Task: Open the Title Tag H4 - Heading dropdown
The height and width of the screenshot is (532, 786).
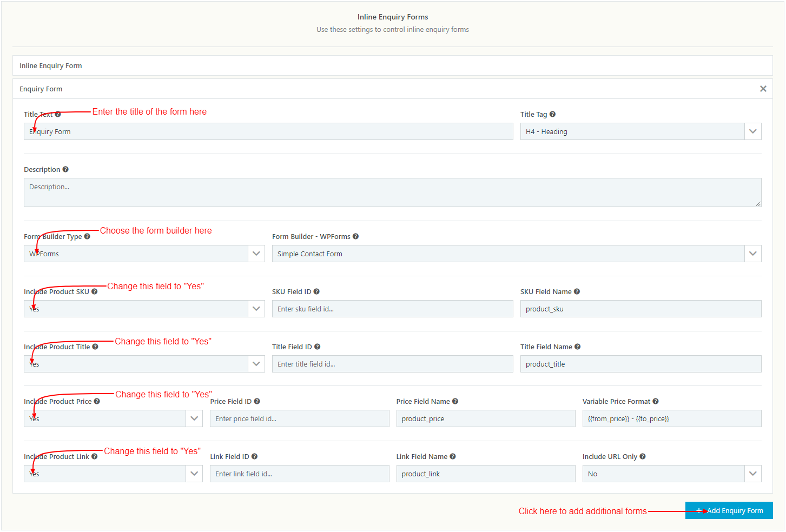Action: [640, 132]
